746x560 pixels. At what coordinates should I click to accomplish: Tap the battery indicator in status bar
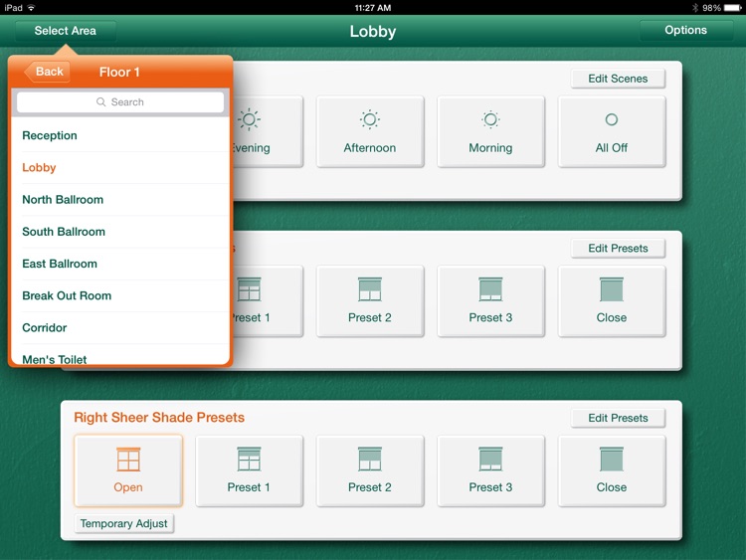733,8
